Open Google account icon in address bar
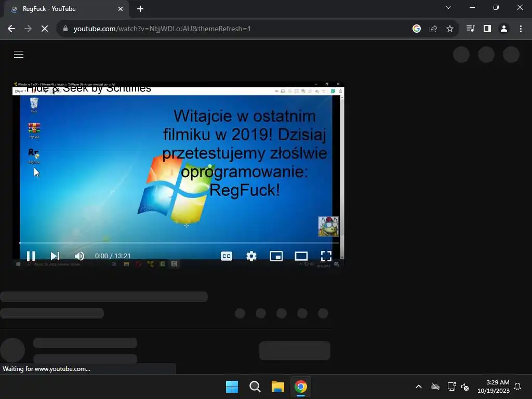532x399 pixels. pyautogui.click(x=416, y=29)
